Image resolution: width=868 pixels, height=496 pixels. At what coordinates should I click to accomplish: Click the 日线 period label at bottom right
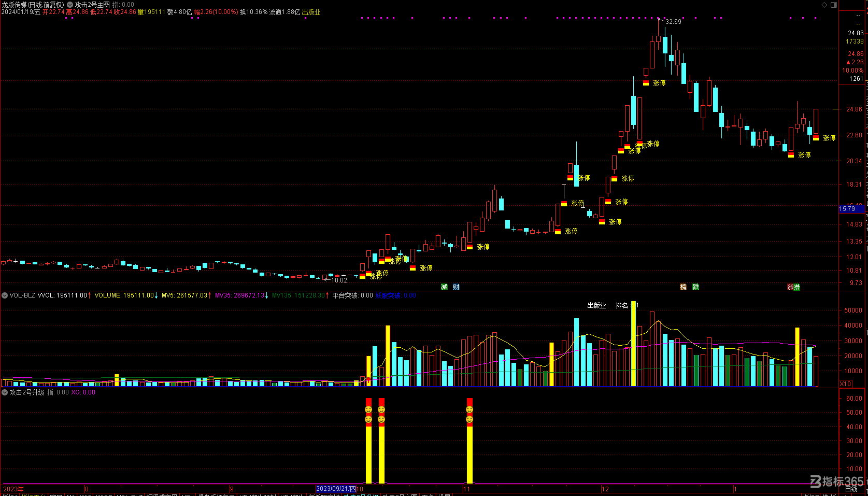pyautogui.click(x=851, y=489)
